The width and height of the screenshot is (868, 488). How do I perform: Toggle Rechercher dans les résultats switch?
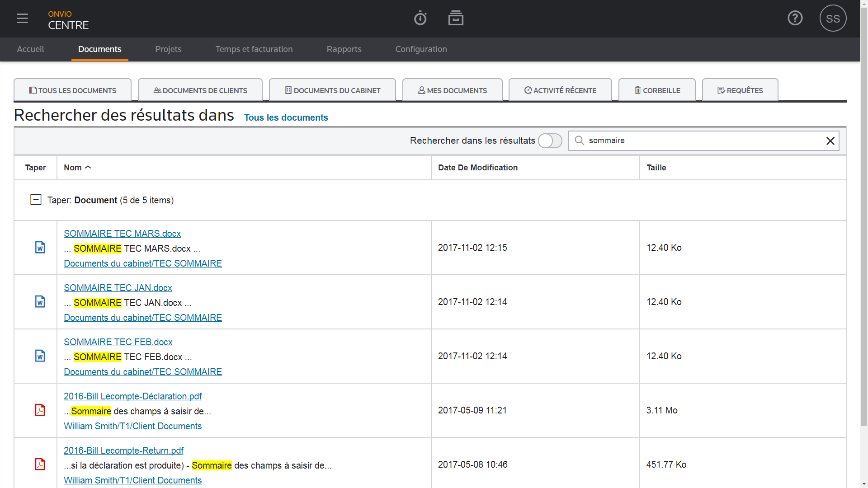[x=550, y=141]
